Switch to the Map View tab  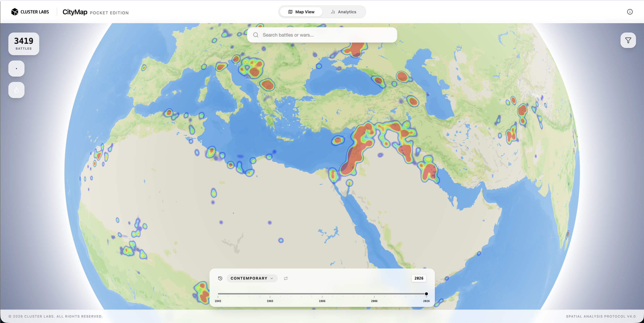(x=301, y=12)
